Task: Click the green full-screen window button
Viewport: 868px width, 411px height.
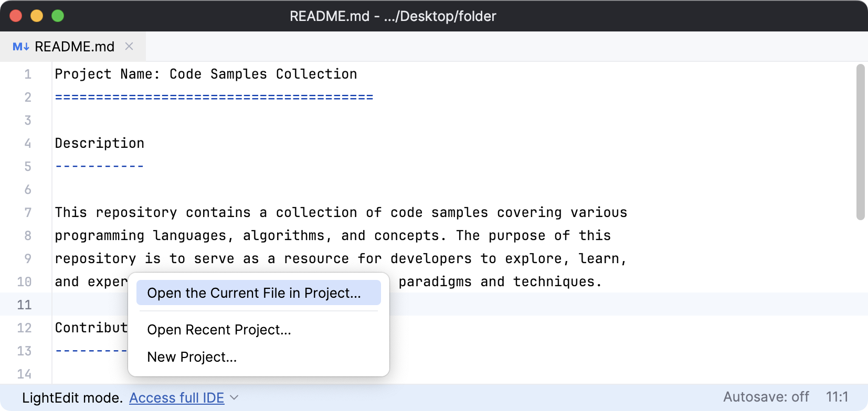Action: pyautogui.click(x=58, y=16)
